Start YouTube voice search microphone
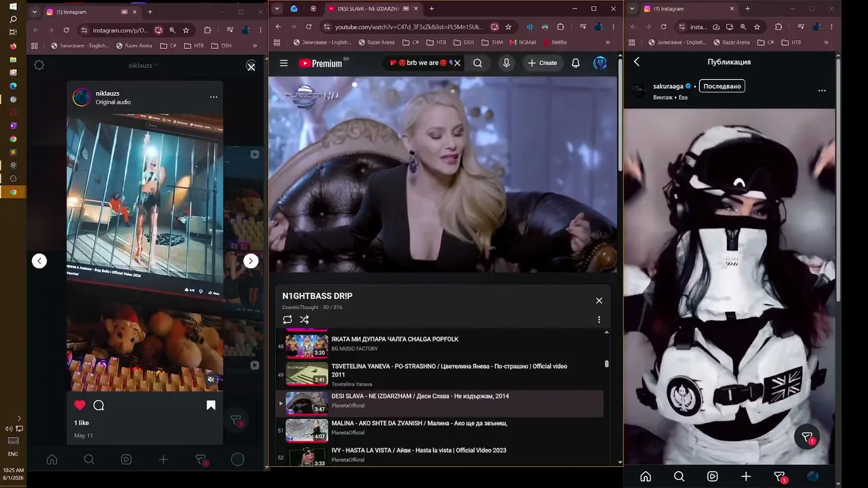The height and width of the screenshot is (488, 868). (506, 63)
